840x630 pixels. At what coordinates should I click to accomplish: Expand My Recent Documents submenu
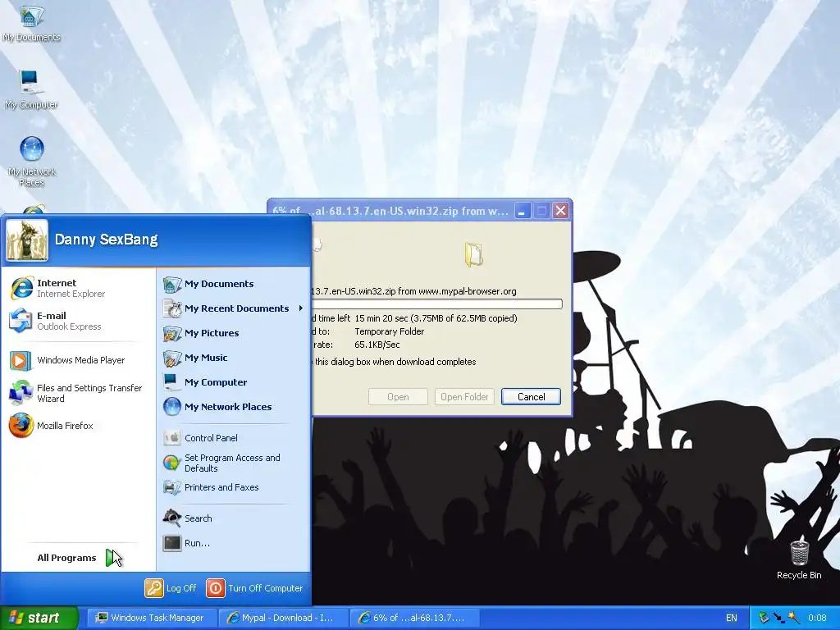234,308
